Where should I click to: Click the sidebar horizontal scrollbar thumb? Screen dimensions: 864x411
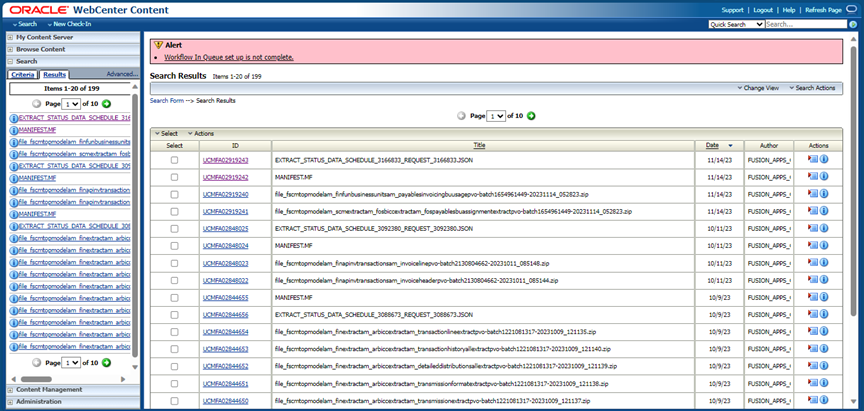click(x=36, y=379)
